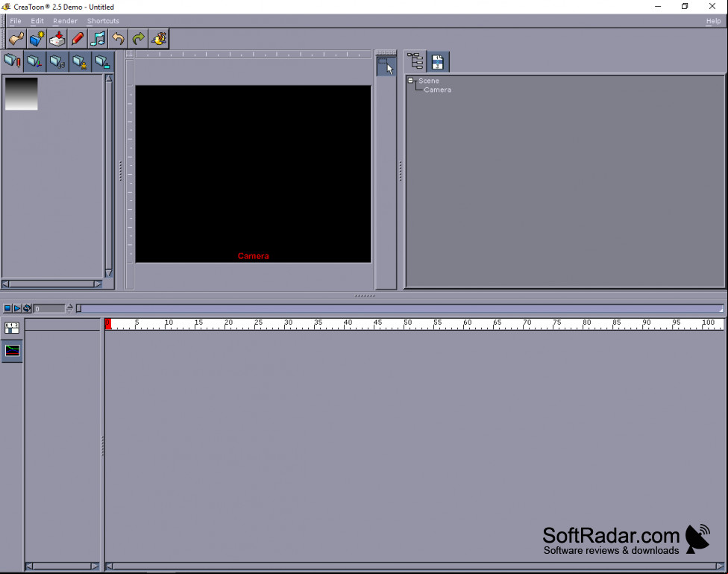
Task: Switch to the save disk panel tab
Action: coord(438,62)
